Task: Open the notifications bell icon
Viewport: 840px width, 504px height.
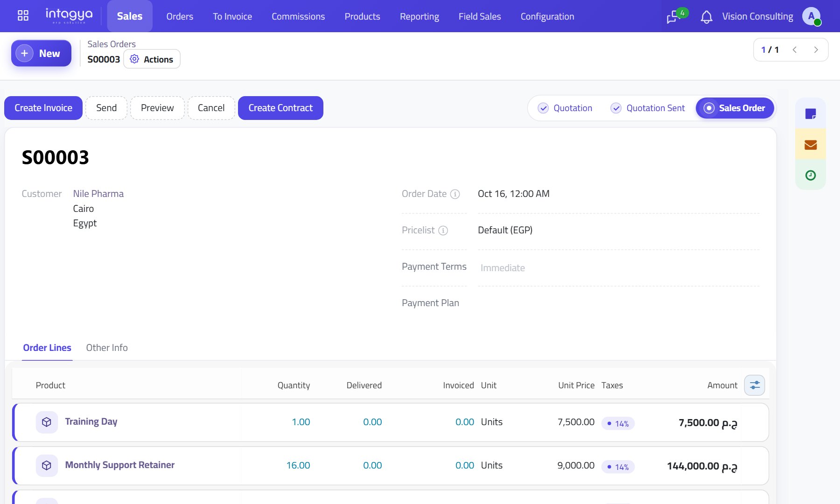Action: pos(707,17)
